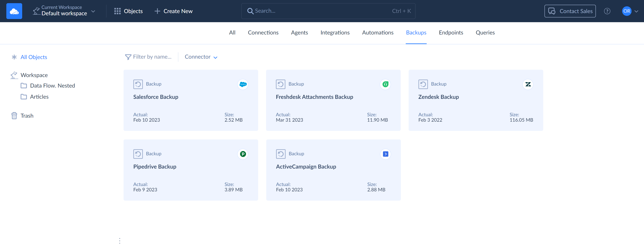This screenshot has height=246, width=644.
Task: Click the 116.05 MB size value
Action: 521,120
